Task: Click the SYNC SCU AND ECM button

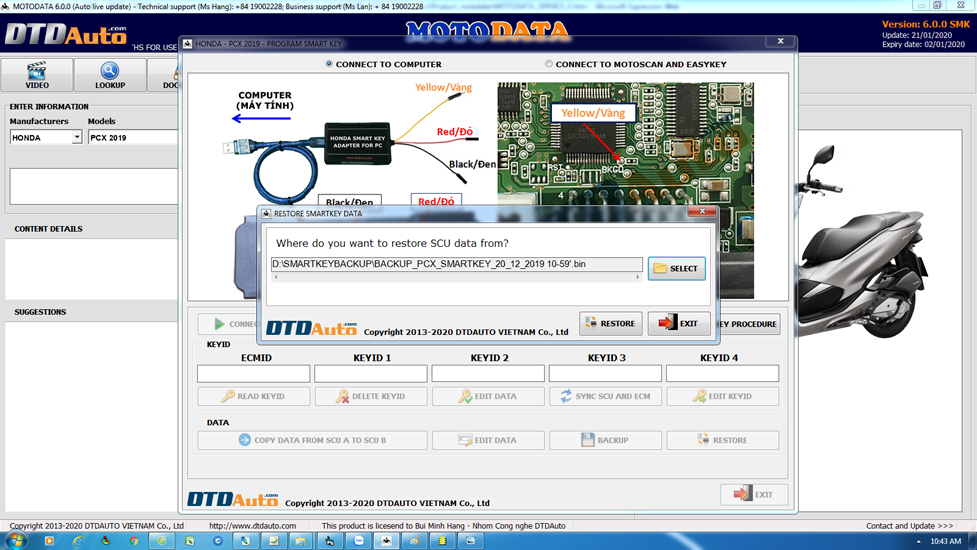Action: (x=605, y=396)
